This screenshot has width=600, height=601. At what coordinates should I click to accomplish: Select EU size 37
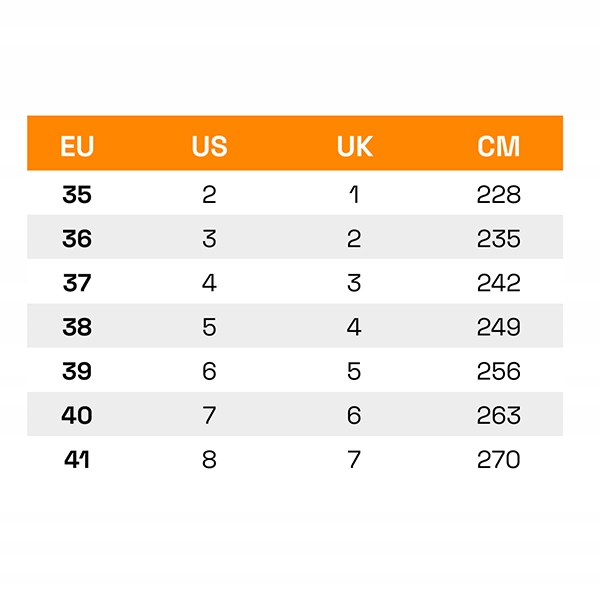[77, 283]
